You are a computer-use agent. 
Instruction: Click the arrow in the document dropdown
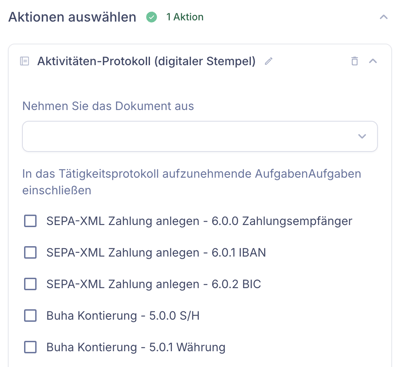pyautogui.click(x=362, y=136)
